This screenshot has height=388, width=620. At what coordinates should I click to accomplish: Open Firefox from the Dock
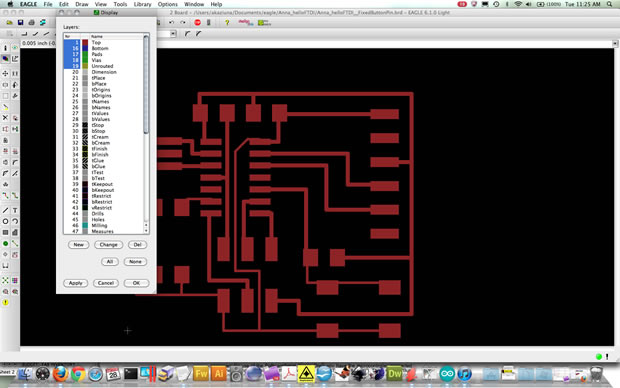tap(60, 373)
